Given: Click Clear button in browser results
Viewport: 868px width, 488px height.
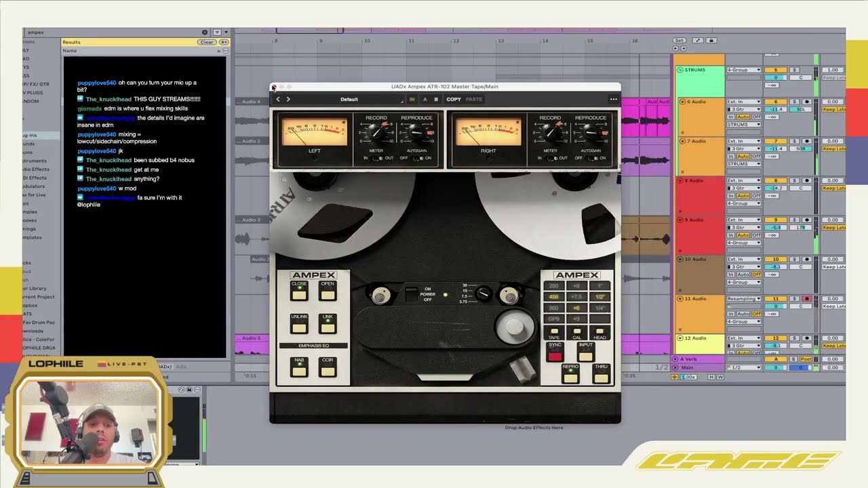Looking at the screenshot, I should (206, 42).
